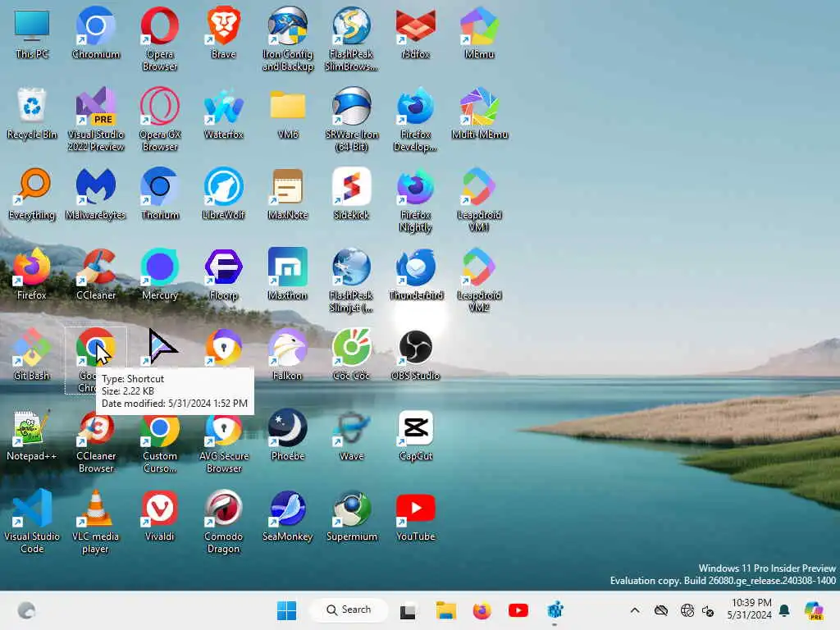Click the Cốc Cốc browser icon
The height and width of the screenshot is (630, 840).
351,354
